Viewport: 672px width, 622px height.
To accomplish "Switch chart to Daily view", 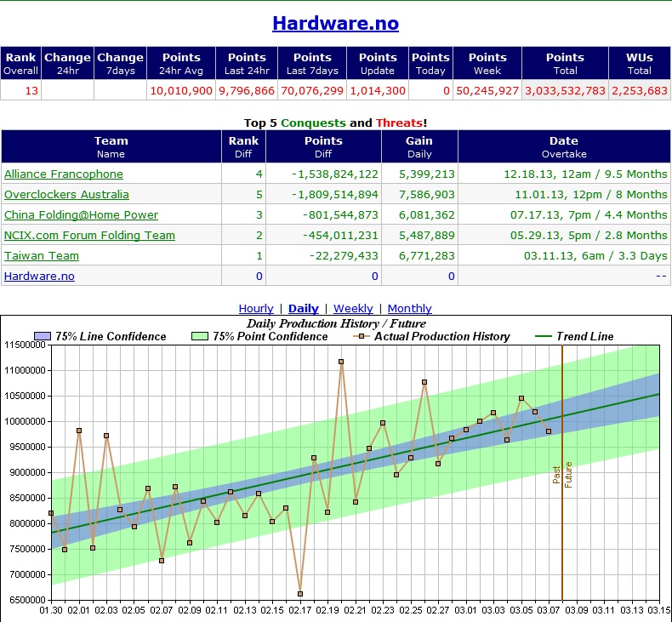I will [x=304, y=309].
